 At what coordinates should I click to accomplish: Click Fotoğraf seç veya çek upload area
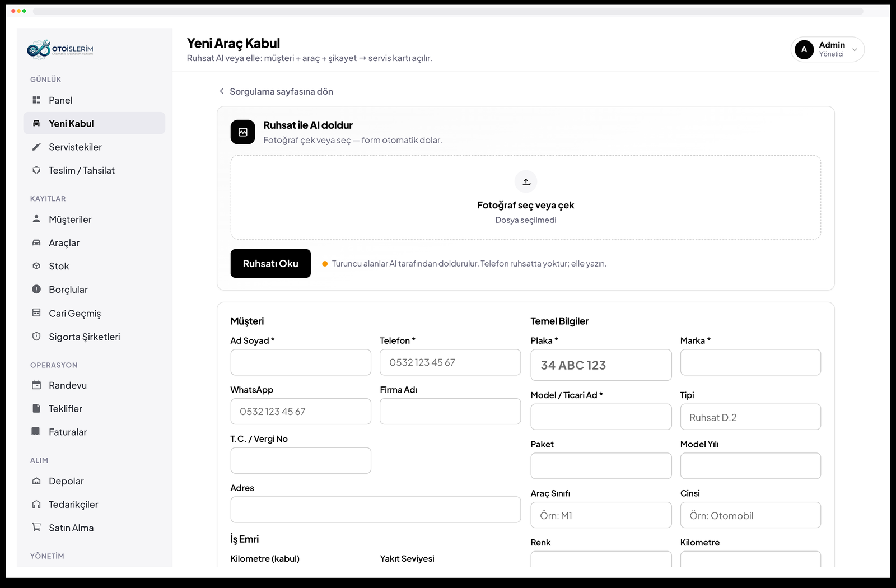click(x=526, y=197)
